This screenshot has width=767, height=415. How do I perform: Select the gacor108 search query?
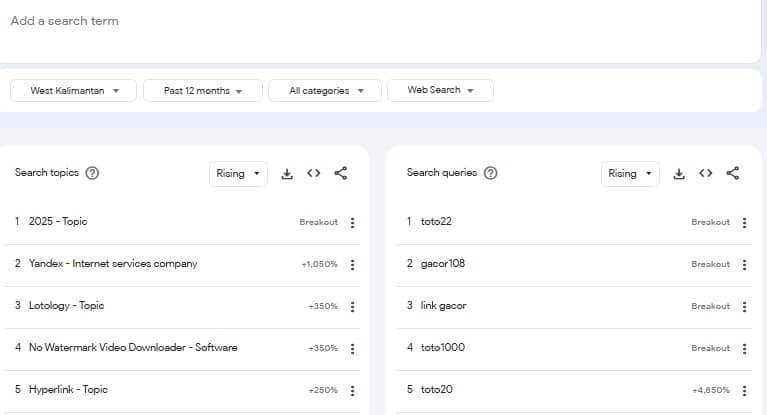pos(443,263)
